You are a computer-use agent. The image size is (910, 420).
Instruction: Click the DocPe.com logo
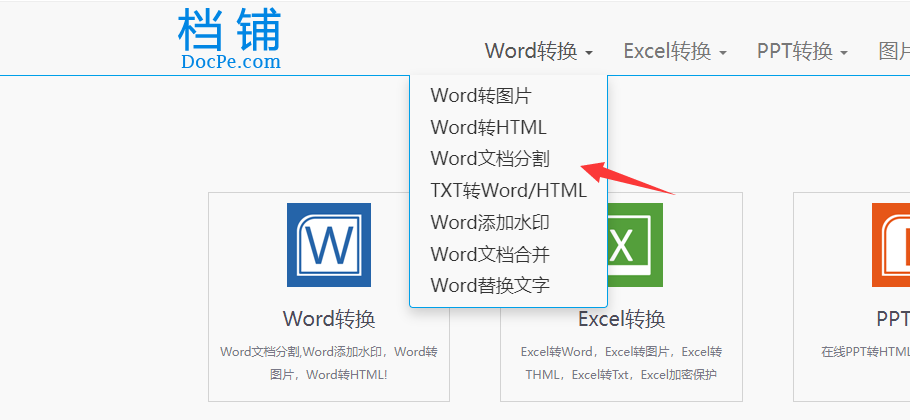(230, 39)
